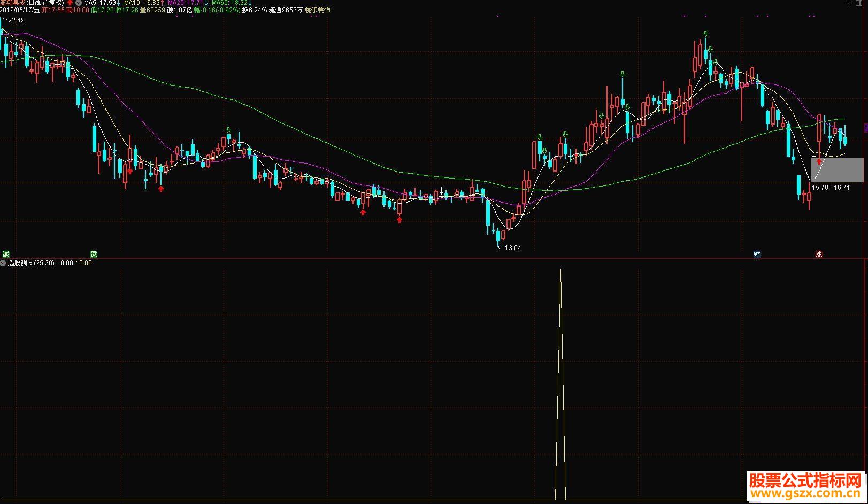Click the green sell arrow above the highest candle
The width and height of the screenshot is (868, 504).
pos(705,34)
